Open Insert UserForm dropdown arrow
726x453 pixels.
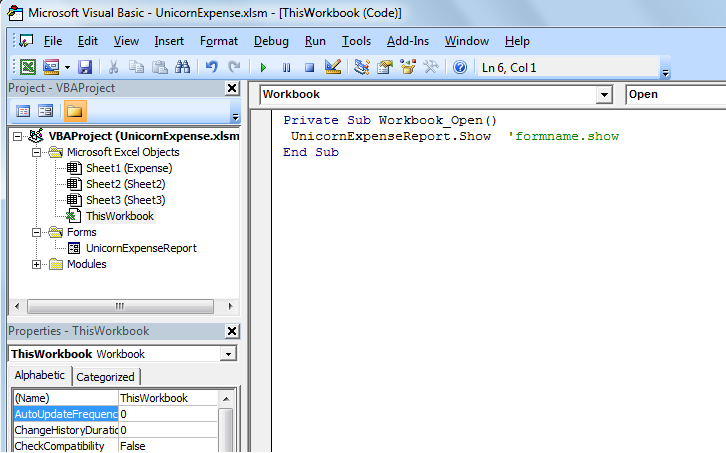[67, 68]
